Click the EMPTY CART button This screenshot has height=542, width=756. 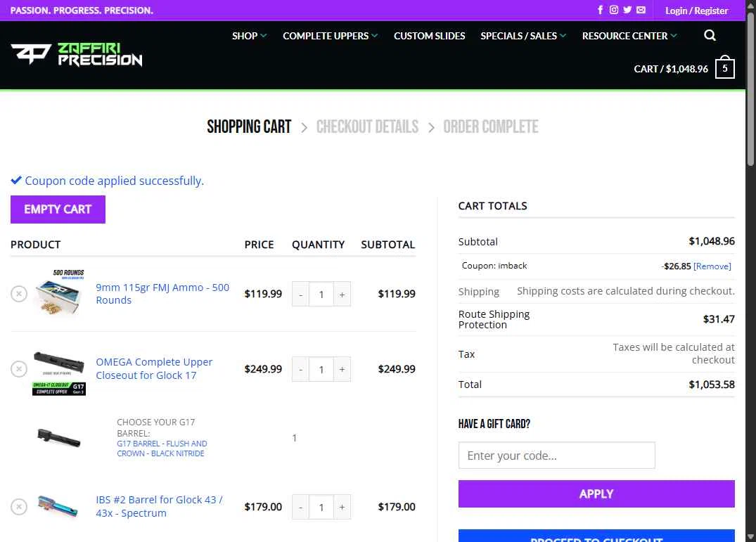click(58, 209)
